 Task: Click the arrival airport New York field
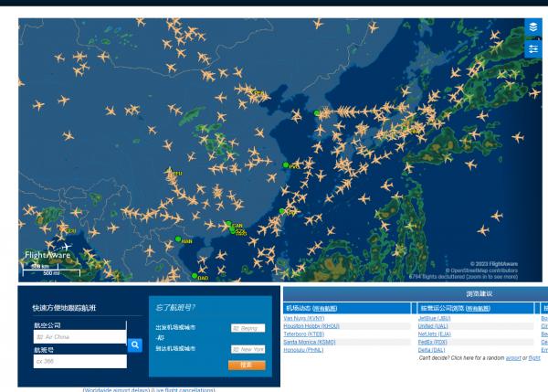click(x=247, y=348)
